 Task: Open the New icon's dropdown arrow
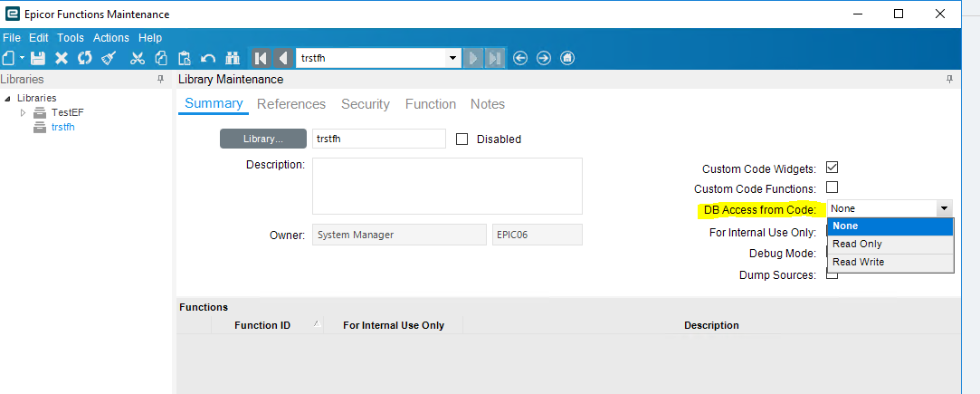pos(22,58)
